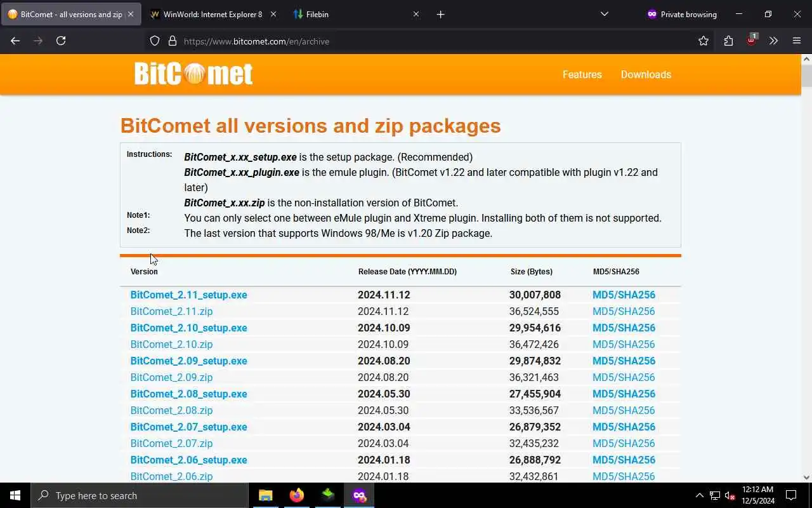Download BitComet_2.06_setup.exe
The width and height of the screenshot is (812, 508).
[x=188, y=460]
